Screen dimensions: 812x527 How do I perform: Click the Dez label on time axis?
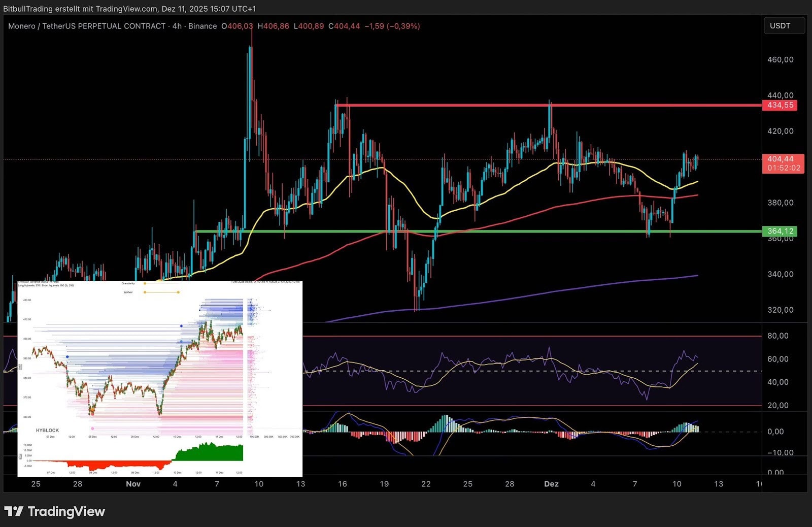[551, 484]
